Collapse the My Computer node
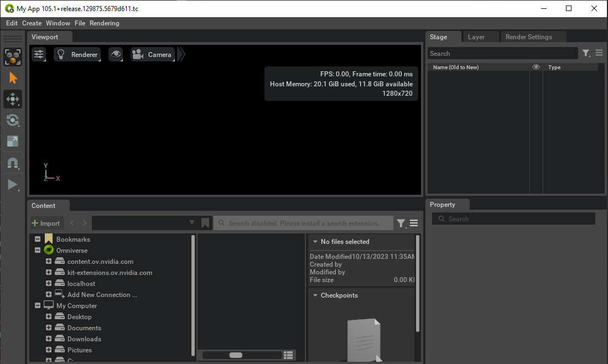Image resolution: width=608 pixels, height=364 pixels. point(38,305)
